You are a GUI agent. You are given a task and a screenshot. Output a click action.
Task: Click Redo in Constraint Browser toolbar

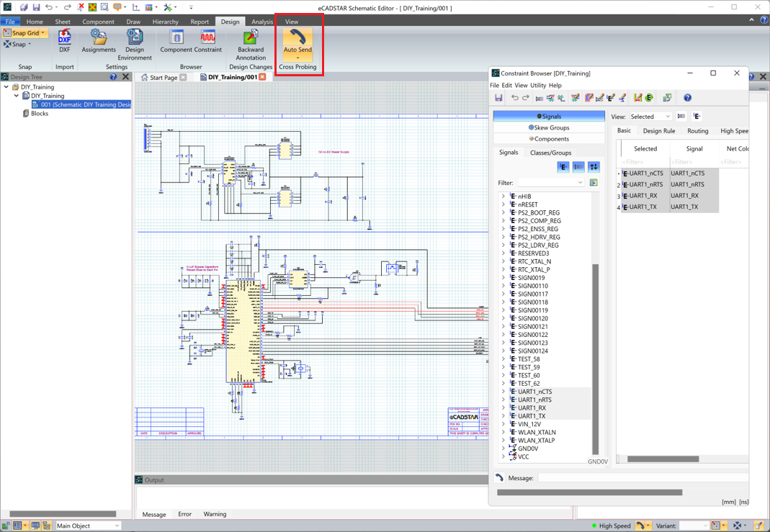pos(525,98)
